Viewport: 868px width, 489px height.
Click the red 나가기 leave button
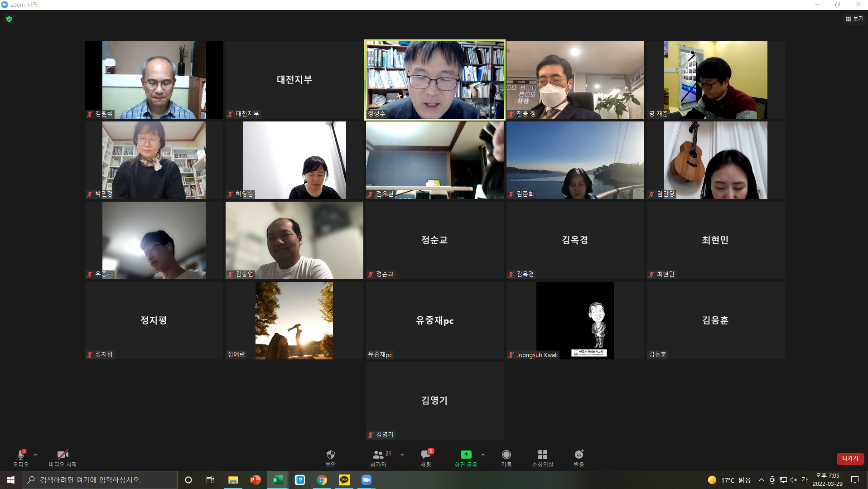pyautogui.click(x=850, y=459)
